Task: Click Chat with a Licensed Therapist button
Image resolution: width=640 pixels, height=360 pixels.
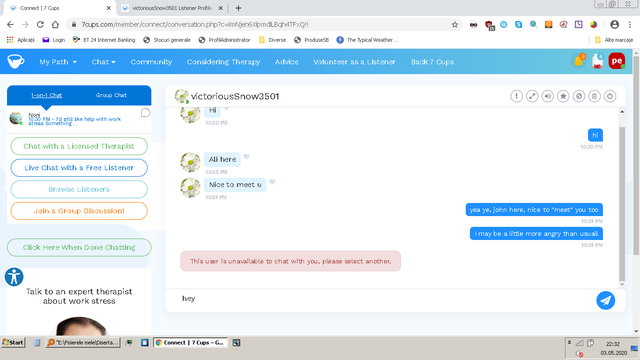Action: coord(79,146)
